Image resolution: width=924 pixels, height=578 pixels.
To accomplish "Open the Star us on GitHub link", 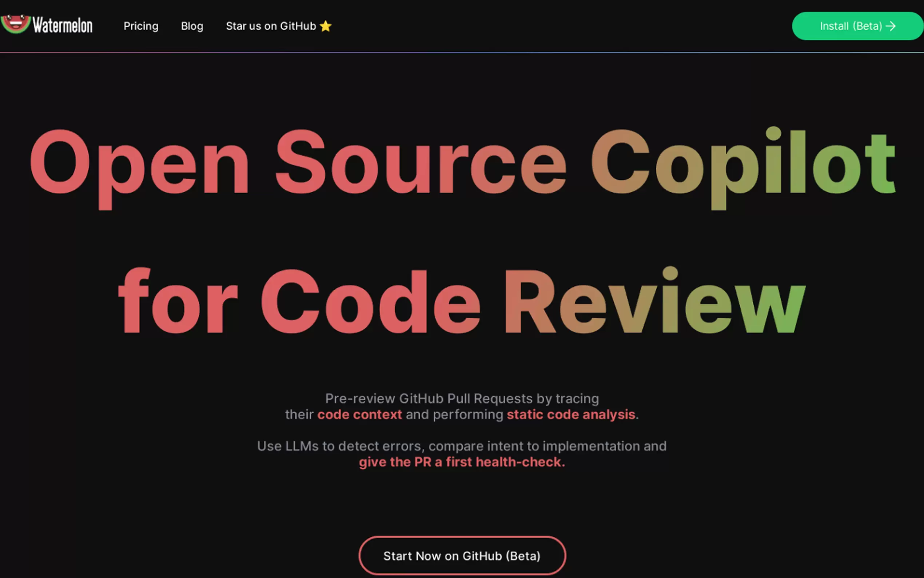I will pos(279,26).
